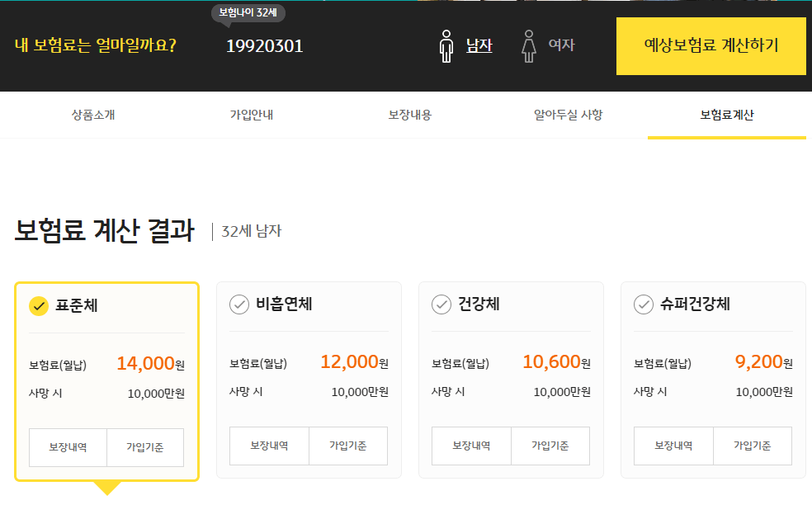This screenshot has width=812, height=505.
Task: Click the 슈퍼건강체 card title
Action: (695, 304)
